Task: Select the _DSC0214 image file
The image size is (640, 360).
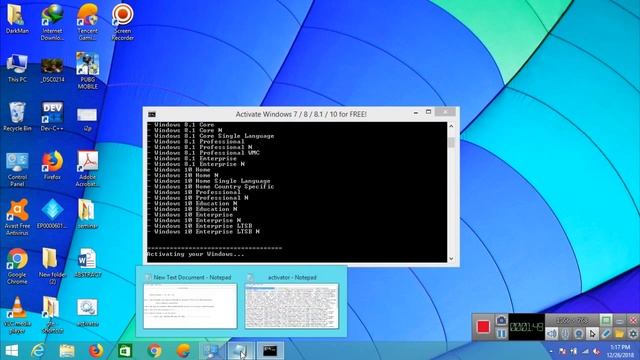Action: 52,69
